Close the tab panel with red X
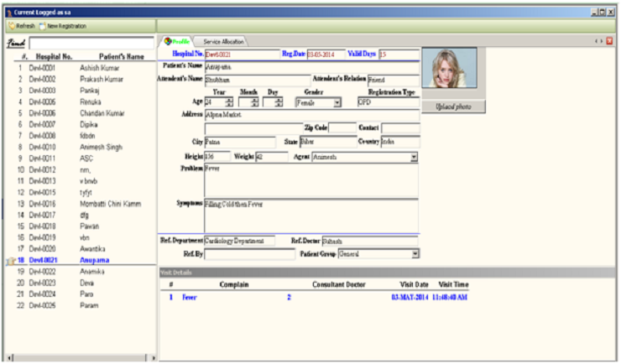621x364 pixels. point(610,41)
